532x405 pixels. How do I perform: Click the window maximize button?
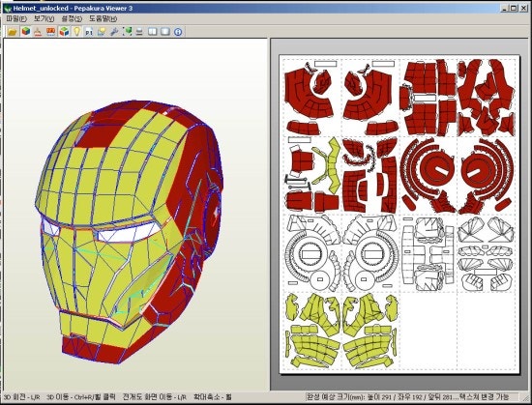click(514, 8)
